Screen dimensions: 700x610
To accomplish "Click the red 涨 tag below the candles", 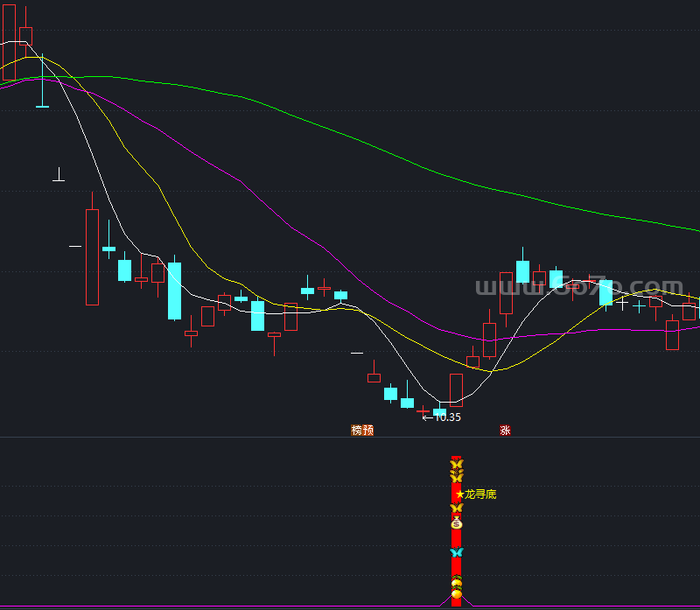I will coord(505,430).
